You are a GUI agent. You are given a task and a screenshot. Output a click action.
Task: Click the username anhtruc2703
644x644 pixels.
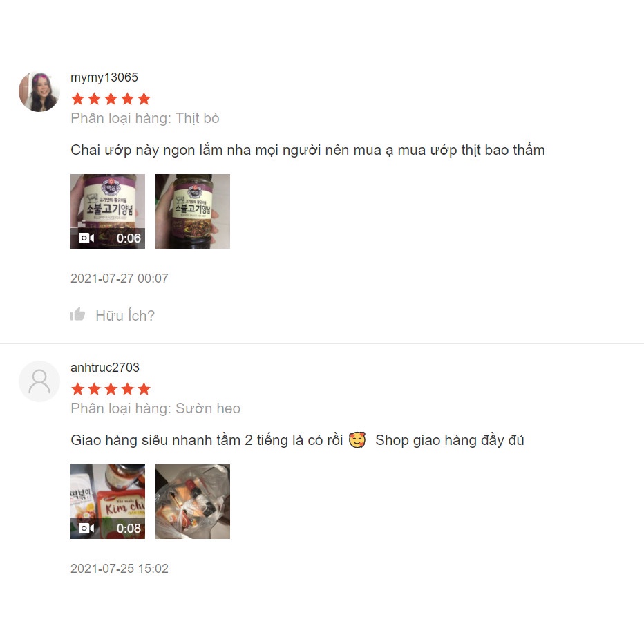pos(105,367)
